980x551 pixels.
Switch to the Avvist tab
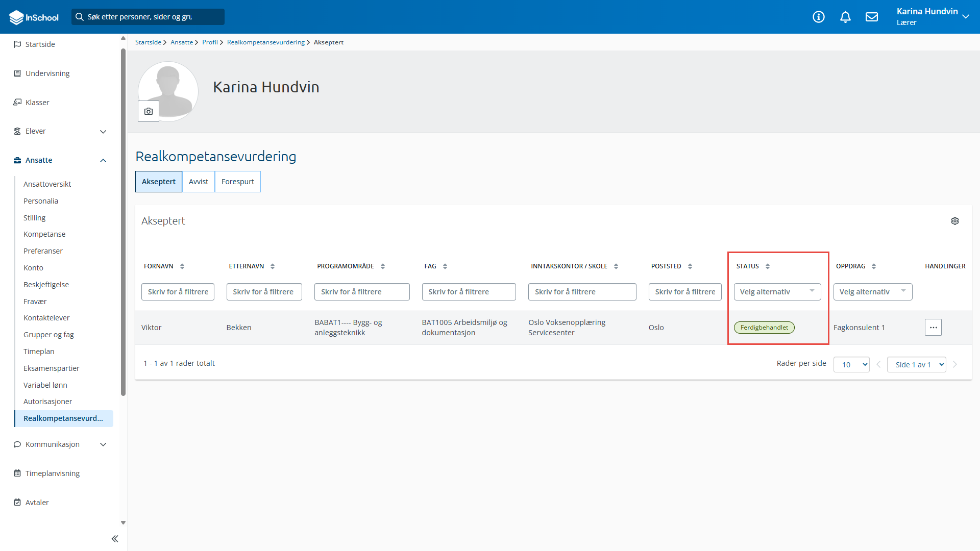coord(199,182)
